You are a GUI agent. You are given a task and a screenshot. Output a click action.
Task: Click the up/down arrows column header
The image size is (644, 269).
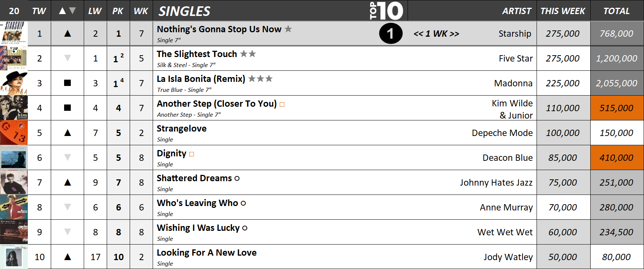67,11
